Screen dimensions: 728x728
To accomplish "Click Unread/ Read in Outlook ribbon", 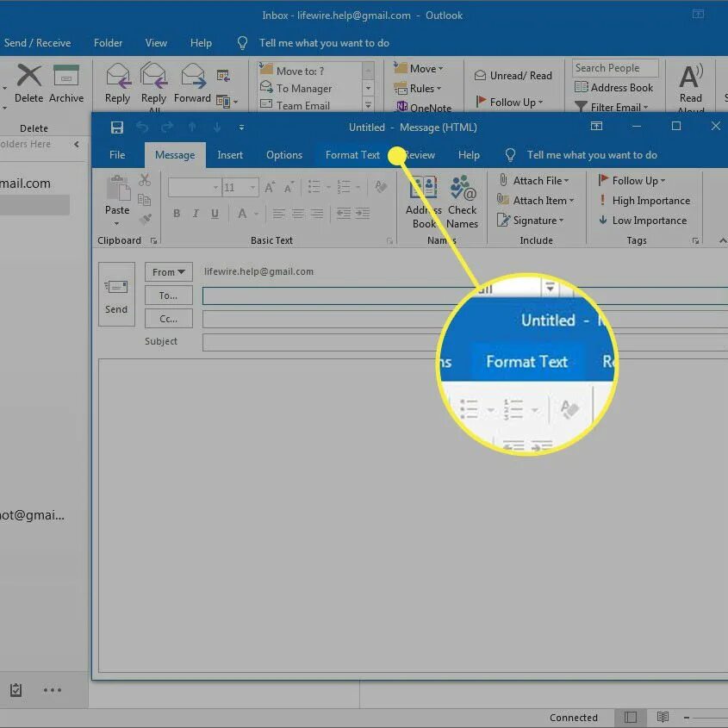I will click(513, 76).
